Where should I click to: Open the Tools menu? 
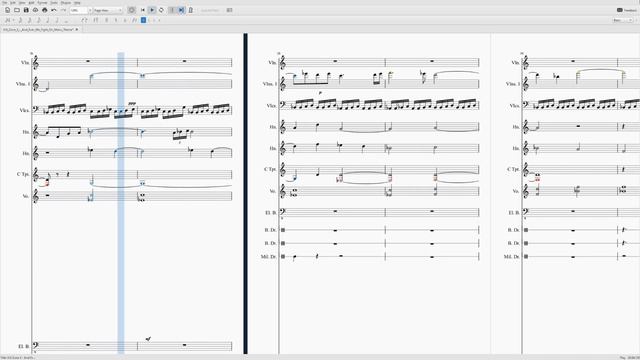pos(54,2)
